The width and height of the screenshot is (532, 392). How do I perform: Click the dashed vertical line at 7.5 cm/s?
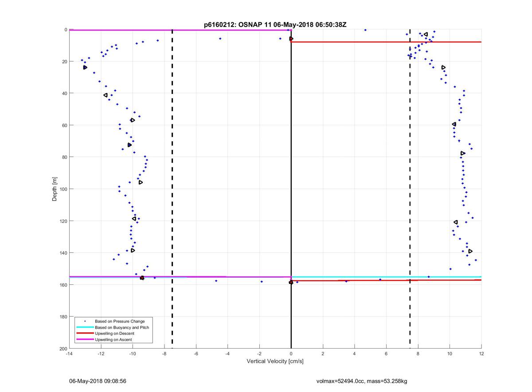pos(410,189)
